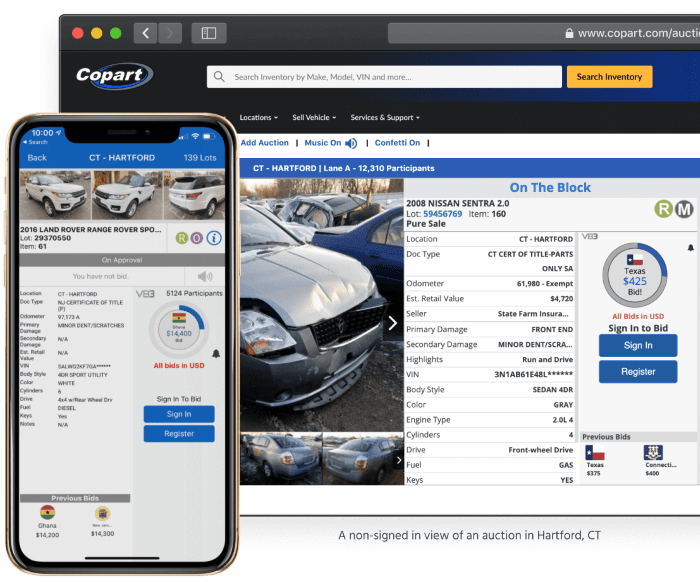Tap the bell icon in phone app
This screenshot has width=700, height=582.
coord(216,354)
